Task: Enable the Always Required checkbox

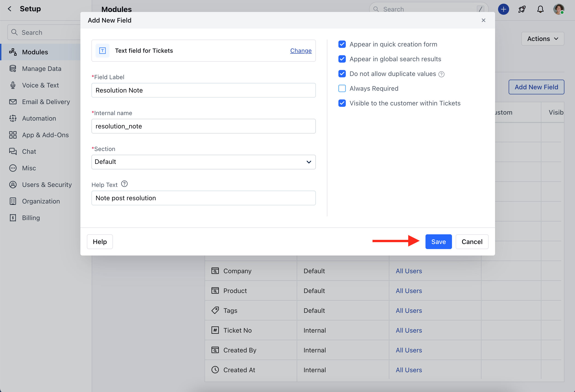Action: [x=342, y=88]
